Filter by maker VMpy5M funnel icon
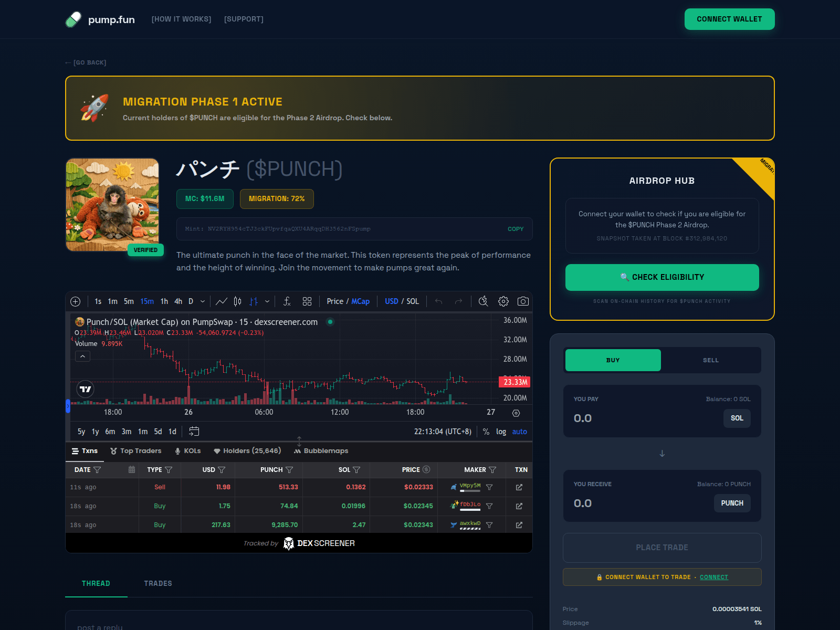840x630 pixels. tap(489, 487)
